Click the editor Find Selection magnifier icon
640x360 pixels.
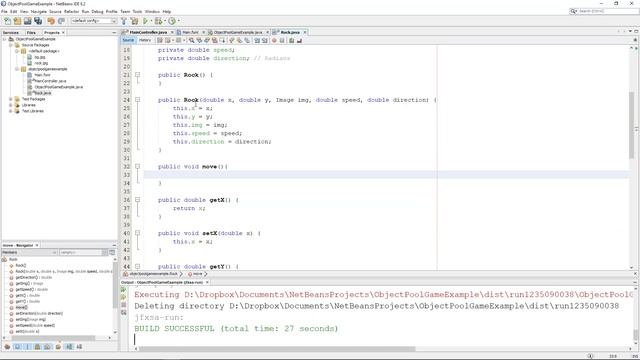pyautogui.click(x=191, y=40)
